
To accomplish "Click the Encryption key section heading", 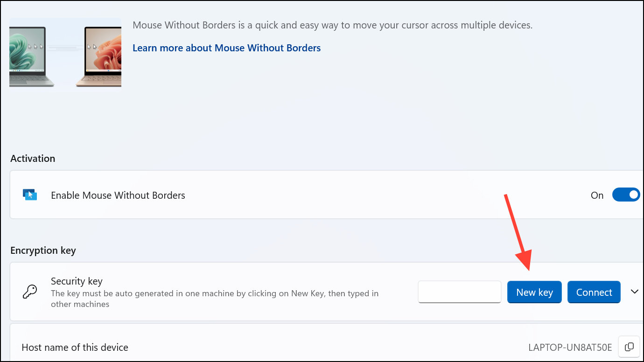I will click(x=43, y=251).
